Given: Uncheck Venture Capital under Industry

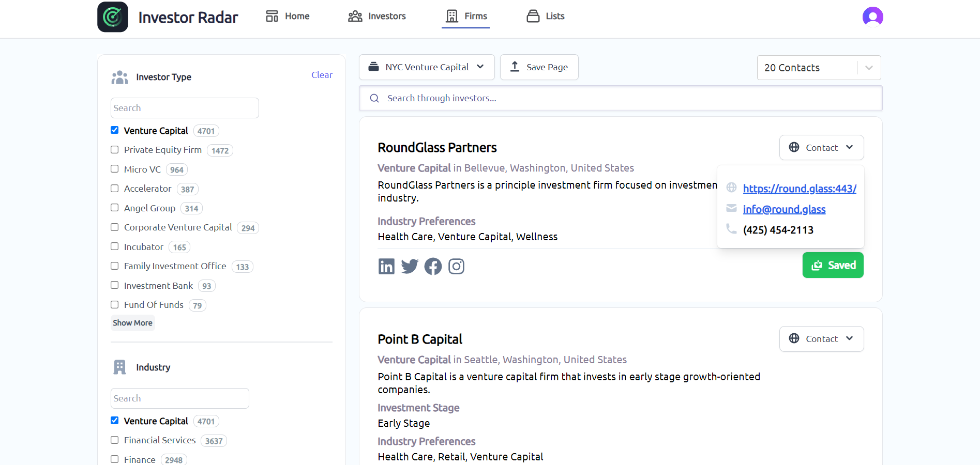Looking at the screenshot, I should pyautogui.click(x=115, y=421).
